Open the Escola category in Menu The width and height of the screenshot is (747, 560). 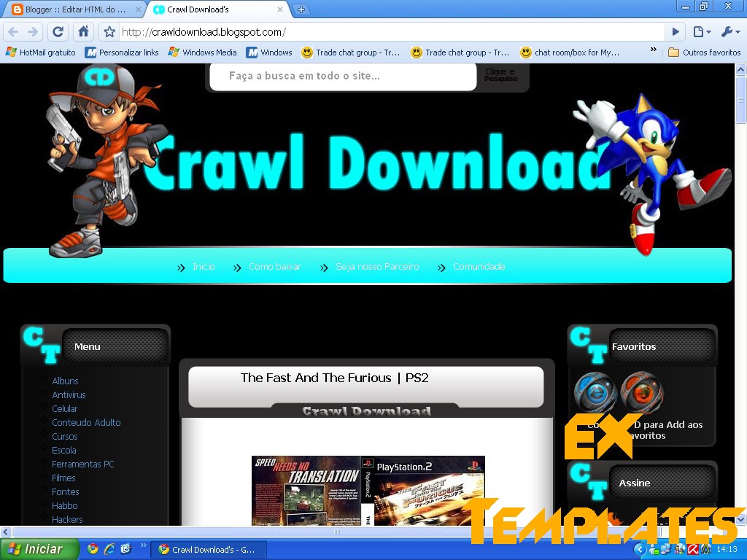pos(64,450)
